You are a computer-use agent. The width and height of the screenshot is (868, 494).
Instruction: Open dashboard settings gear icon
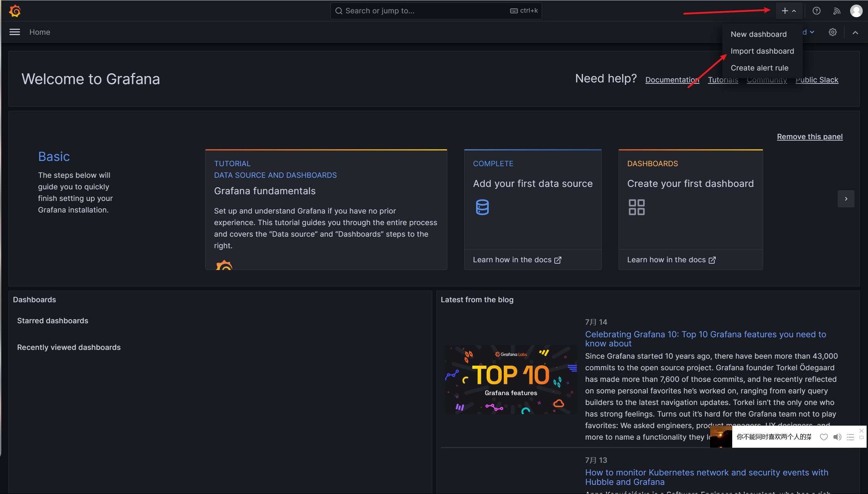833,32
